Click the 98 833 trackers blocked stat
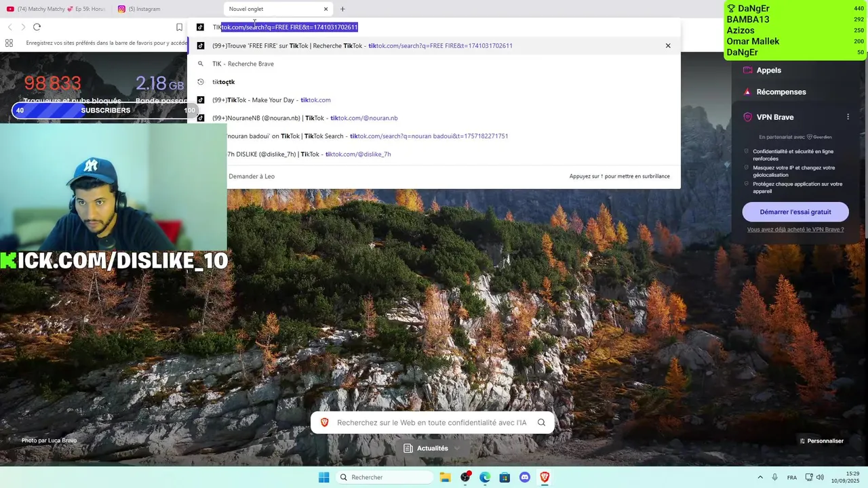Viewport: 868px width, 488px height. pyautogui.click(x=53, y=83)
